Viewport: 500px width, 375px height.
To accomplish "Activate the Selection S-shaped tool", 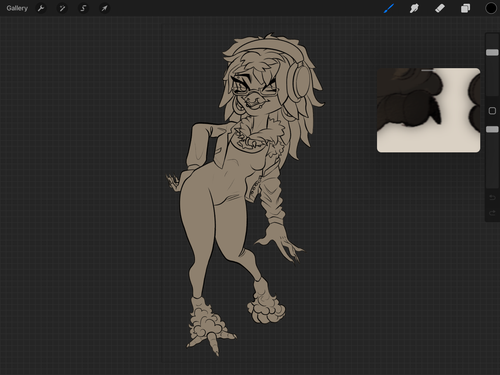I will (x=83, y=8).
